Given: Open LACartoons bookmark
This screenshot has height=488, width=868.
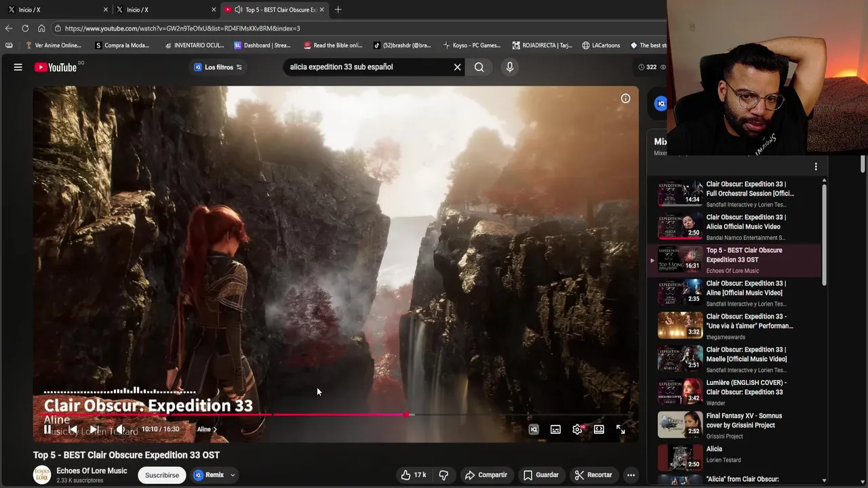Looking at the screenshot, I should click(601, 45).
